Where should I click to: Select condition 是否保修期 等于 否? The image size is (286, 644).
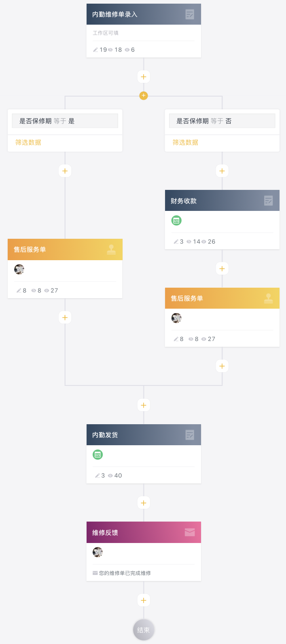pyautogui.click(x=222, y=121)
